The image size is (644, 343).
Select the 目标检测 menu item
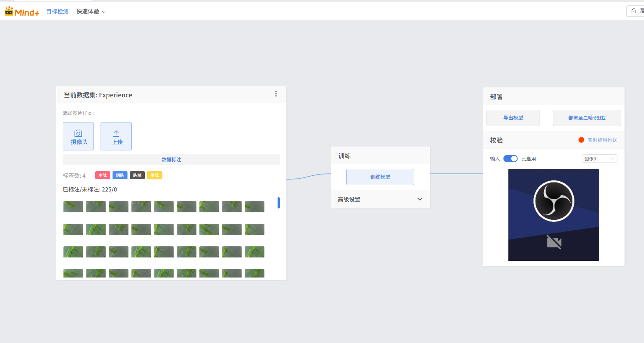point(57,11)
